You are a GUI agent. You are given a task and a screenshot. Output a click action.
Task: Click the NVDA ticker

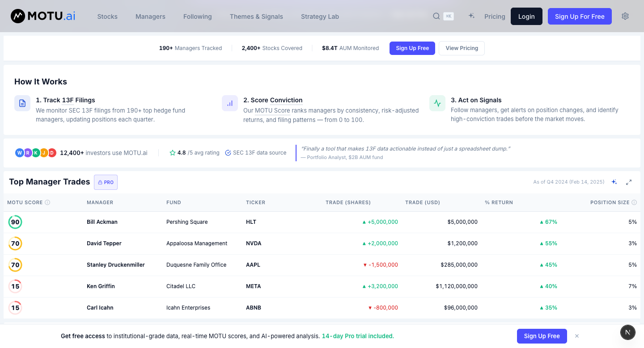pos(254,243)
